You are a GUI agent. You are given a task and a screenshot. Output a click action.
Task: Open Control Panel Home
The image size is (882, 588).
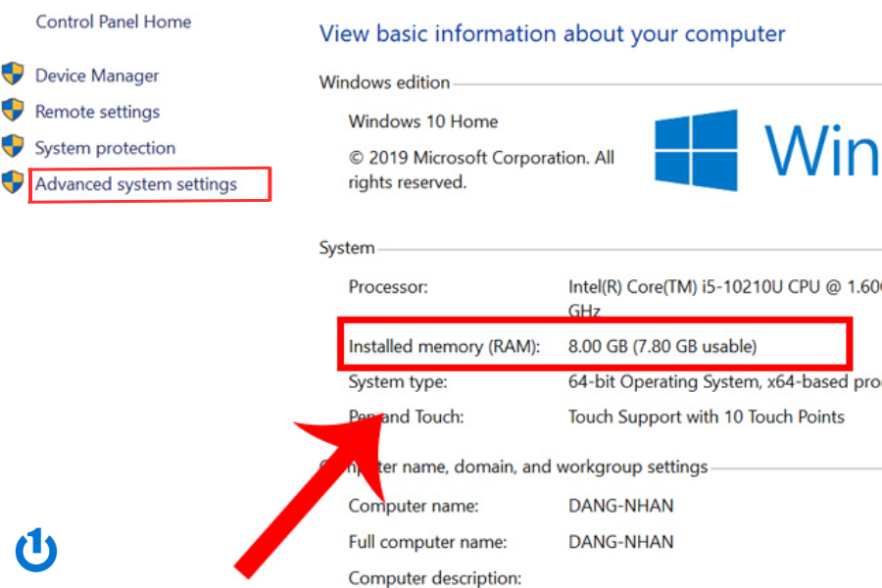pyautogui.click(x=114, y=22)
